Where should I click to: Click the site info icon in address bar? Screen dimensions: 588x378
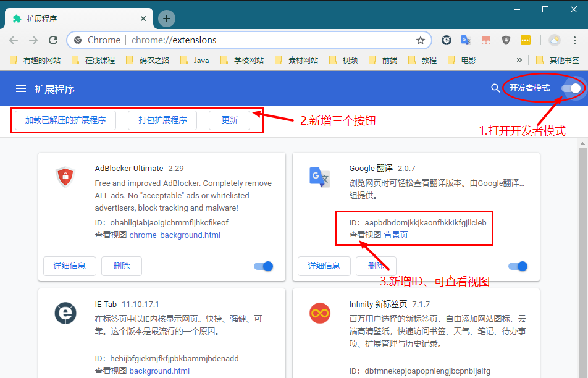pyautogui.click(x=78, y=40)
